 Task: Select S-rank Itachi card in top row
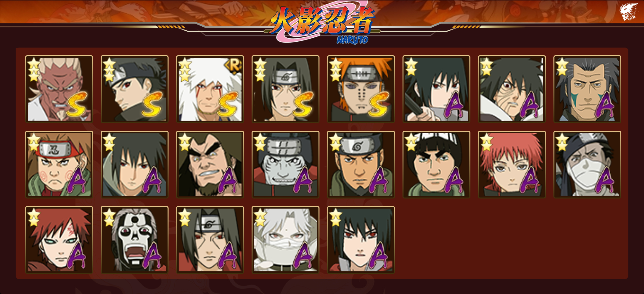pos(286,89)
